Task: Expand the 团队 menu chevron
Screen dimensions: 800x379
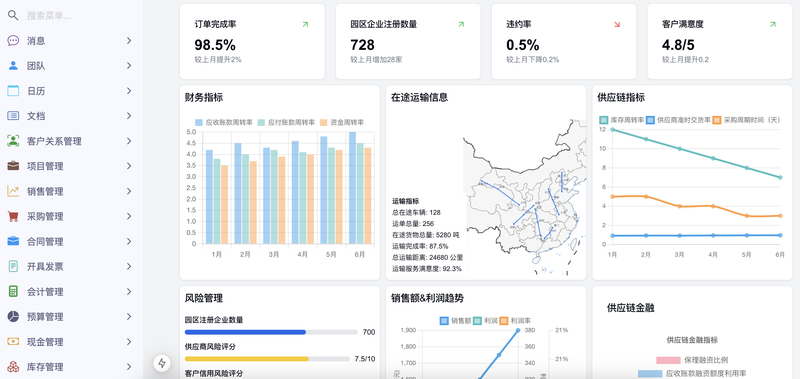Action: pyautogui.click(x=129, y=66)
